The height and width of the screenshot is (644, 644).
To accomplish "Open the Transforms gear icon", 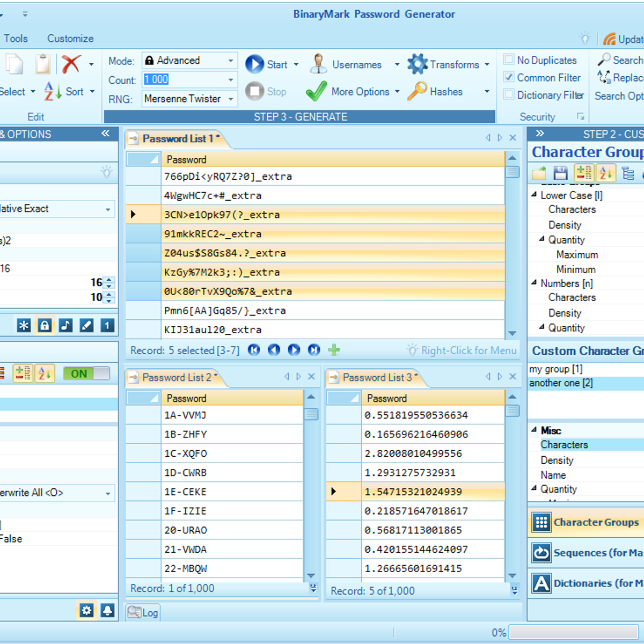I will tap(417, 64).
